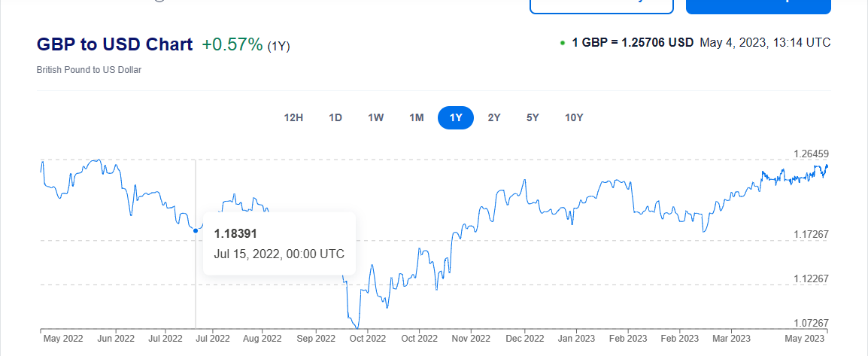This screenshot has width=868, height=356.
Task: Show the 1W chart period
Action: (376, 117)
